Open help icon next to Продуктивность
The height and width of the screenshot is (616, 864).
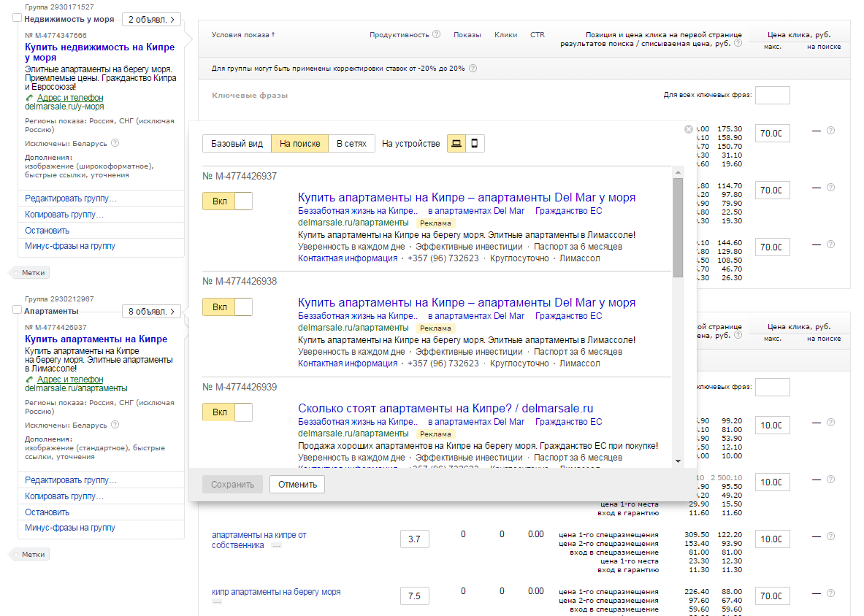click(x=437, y=34)
